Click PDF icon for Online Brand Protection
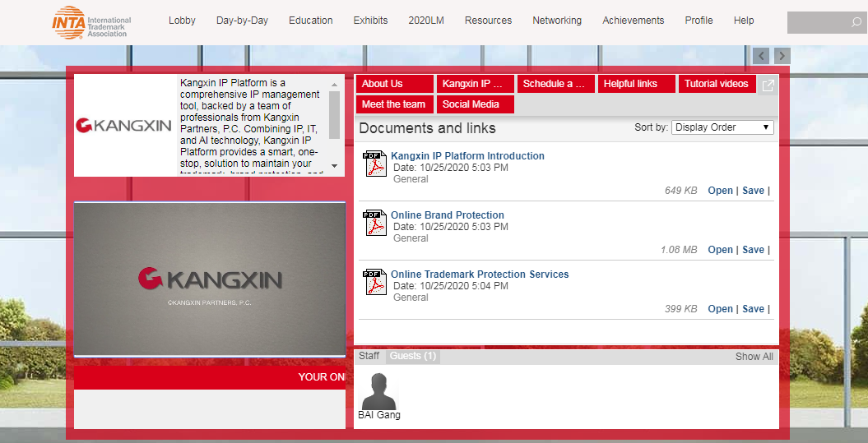 coord(375,223)
